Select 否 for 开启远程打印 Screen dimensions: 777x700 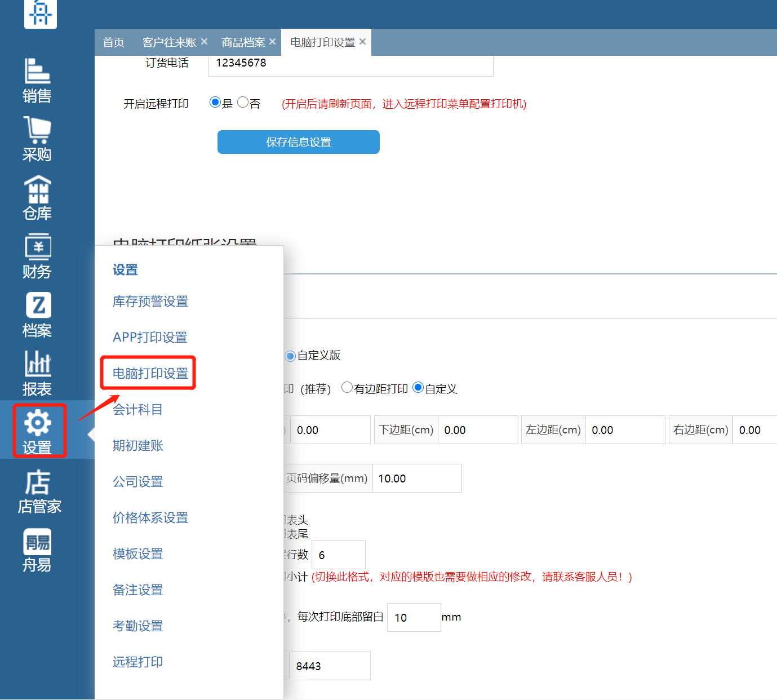tap(243, 103)
